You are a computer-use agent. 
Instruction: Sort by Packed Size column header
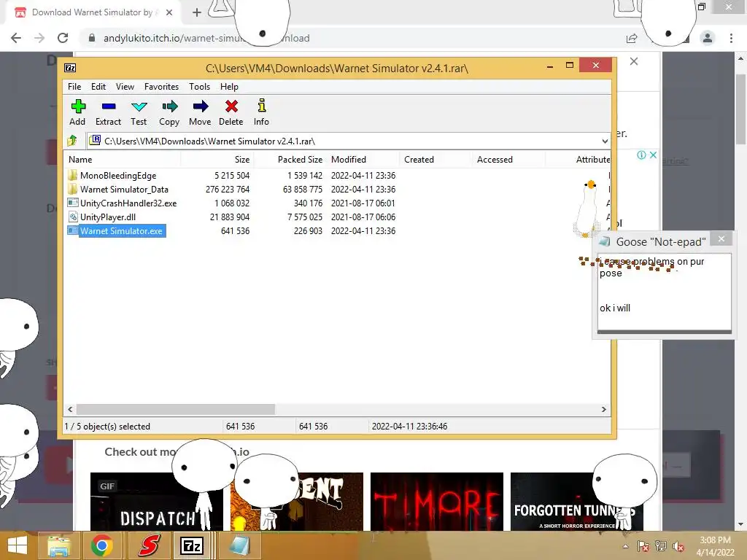click(290, 160)
